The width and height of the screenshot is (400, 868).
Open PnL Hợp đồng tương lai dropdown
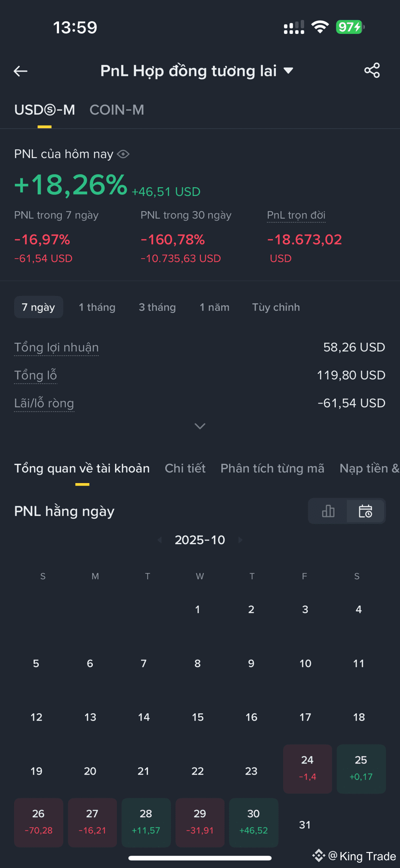(x=197, y=71)
